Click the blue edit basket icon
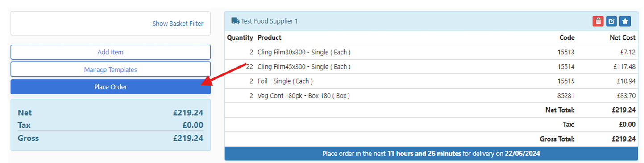Image resolution: width=644 pixels, height=163 pixels. (611, 21)
